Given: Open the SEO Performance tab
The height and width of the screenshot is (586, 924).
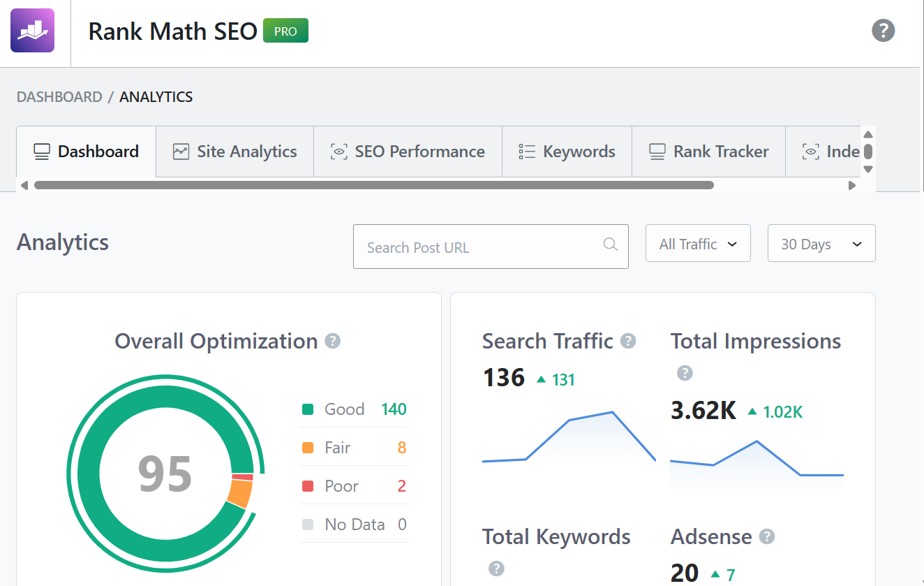Looking at the screenshot, I should (x=408, y=152).
